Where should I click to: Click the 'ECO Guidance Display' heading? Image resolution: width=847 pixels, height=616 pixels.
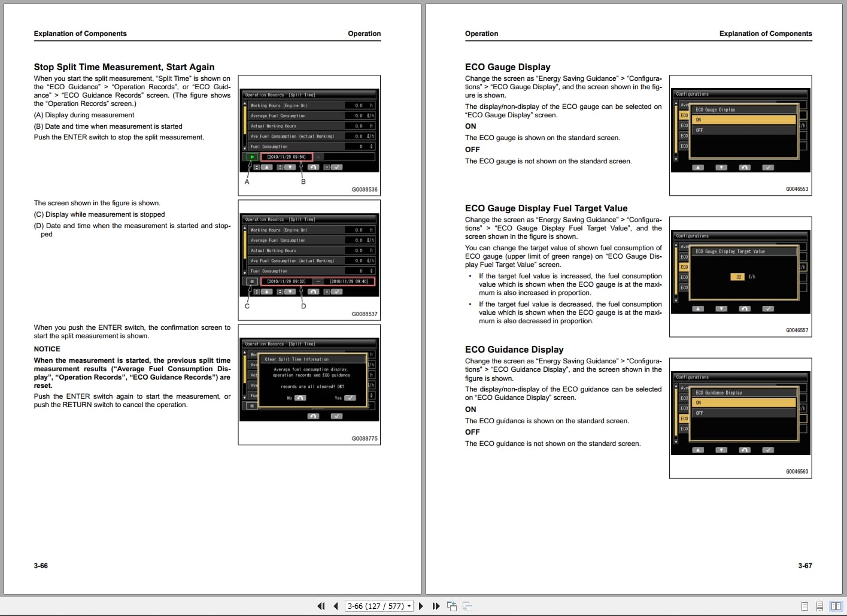pyautogui.click(x=514, y=350)
